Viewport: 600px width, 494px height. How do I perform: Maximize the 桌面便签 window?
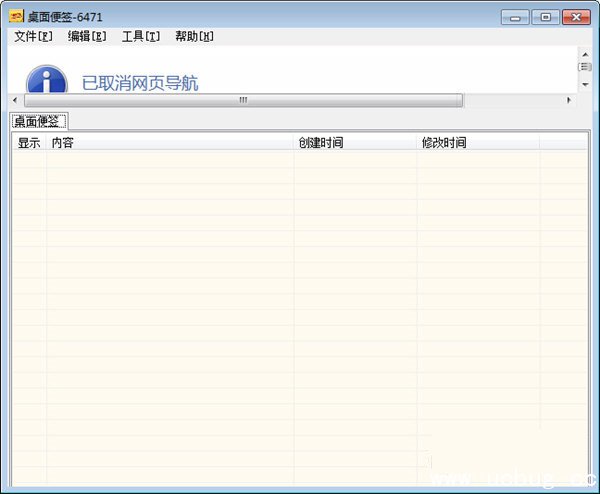click(x=545, y=17)
